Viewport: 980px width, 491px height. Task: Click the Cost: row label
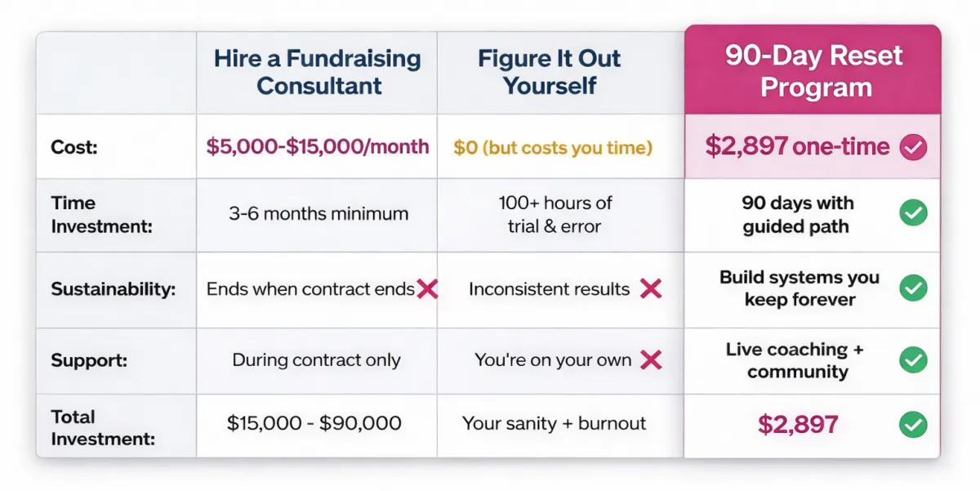73,147
